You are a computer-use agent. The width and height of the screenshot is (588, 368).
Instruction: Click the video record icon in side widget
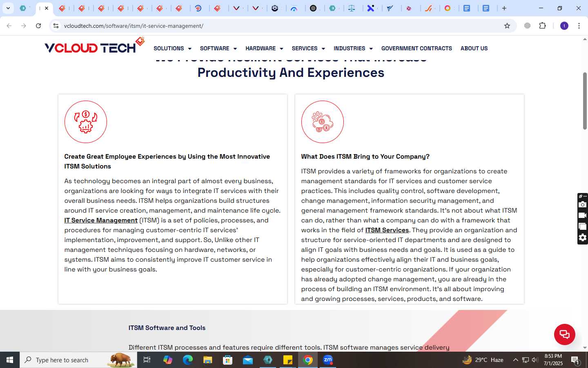click(x=583, y=215)
